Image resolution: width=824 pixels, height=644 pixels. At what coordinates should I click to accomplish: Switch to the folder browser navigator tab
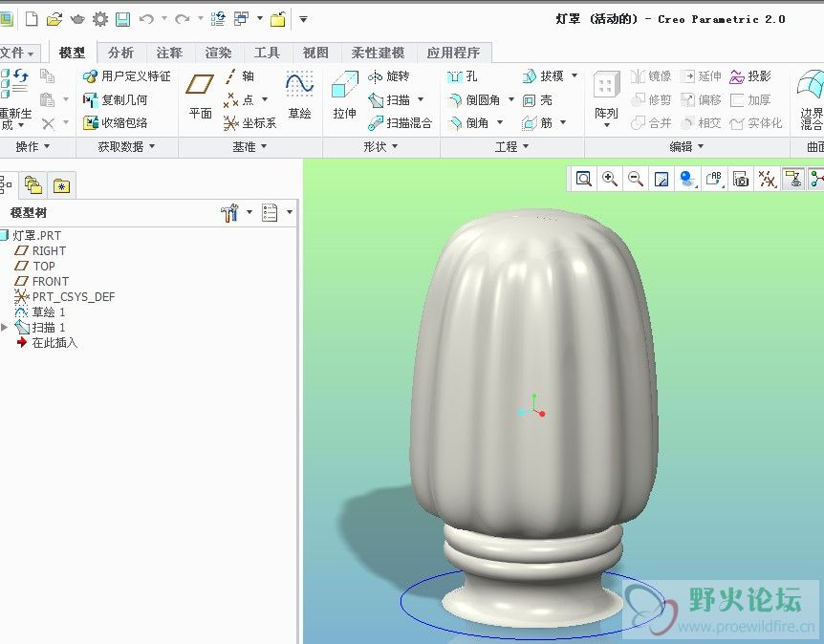(x=33, y=185)
